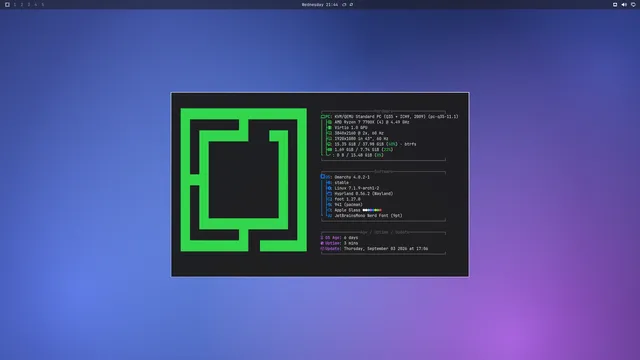Click the OS icon beside Omarchy version
The width and height of the screenshot is (640, 360).
pyautogui.click(x=323, y=177)
